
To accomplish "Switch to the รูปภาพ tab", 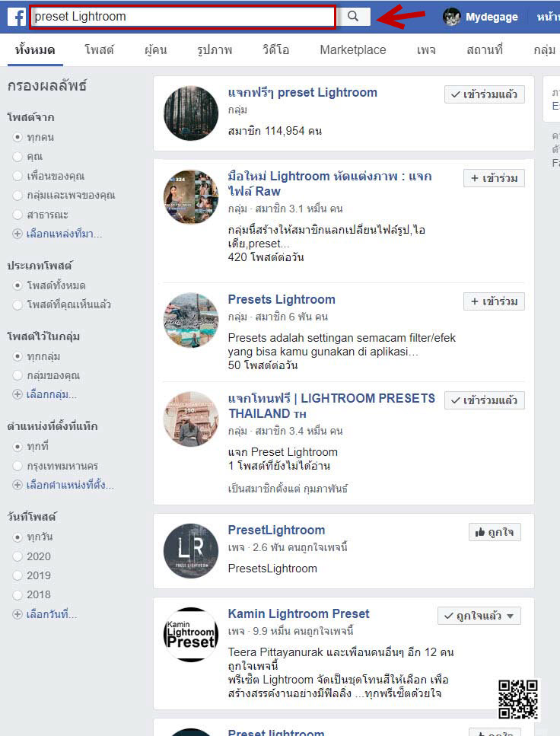I will coord(215,49).
